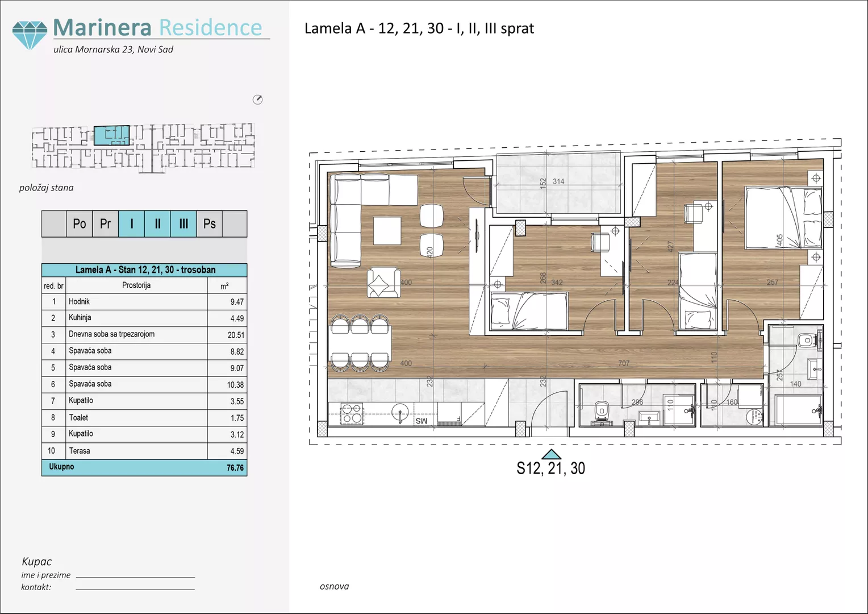Click the 'MS' dishwasher label in kitchen

421,421
